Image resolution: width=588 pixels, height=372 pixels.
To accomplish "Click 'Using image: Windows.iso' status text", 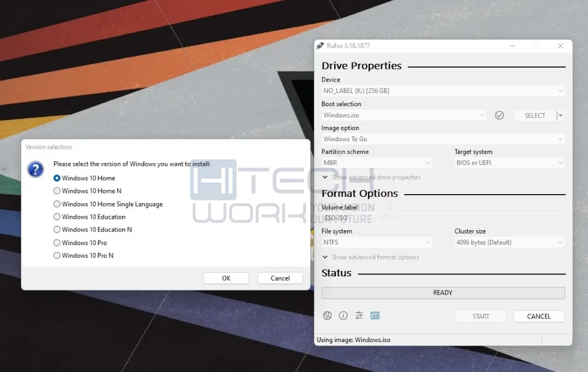I will coord(354,340).
